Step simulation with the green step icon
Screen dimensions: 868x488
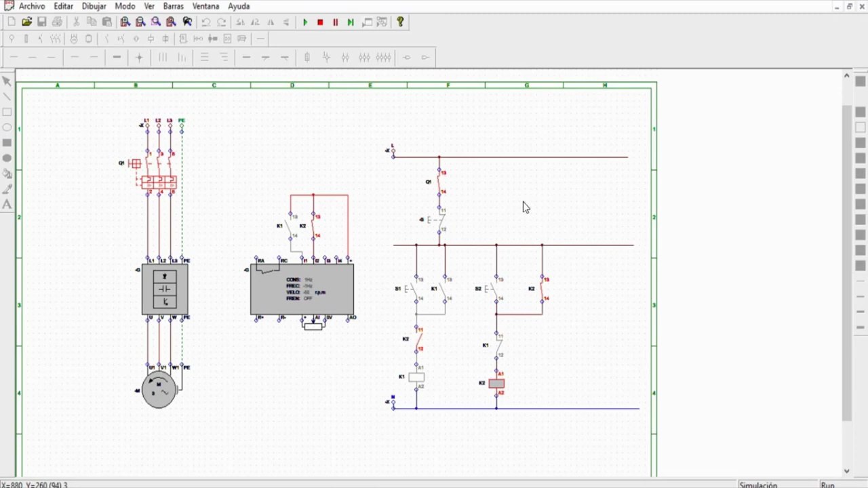pos(351,22)
